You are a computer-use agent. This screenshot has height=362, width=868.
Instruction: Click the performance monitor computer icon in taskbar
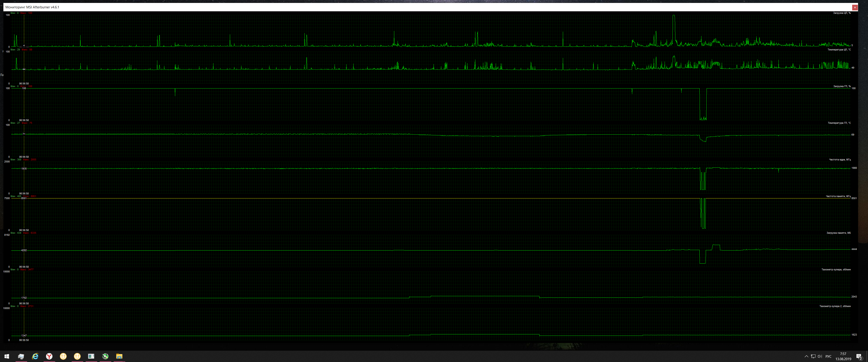click(x=21, y=356)
